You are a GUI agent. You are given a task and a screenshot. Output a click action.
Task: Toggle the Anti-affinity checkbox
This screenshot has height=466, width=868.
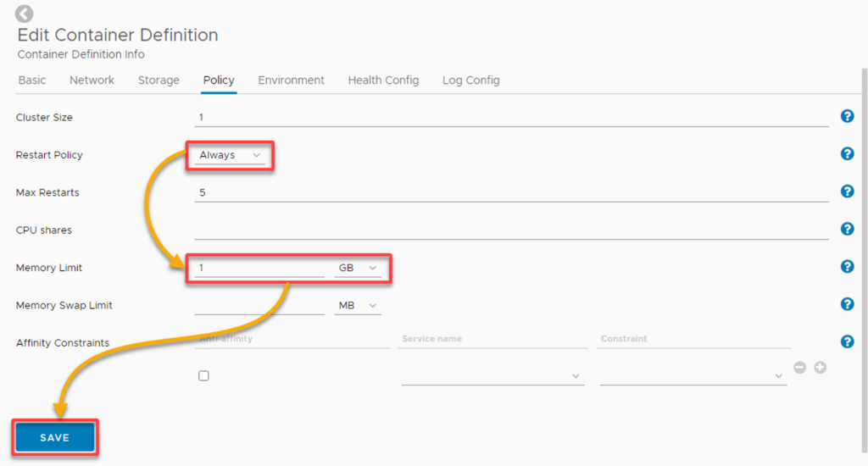point(203,376)
